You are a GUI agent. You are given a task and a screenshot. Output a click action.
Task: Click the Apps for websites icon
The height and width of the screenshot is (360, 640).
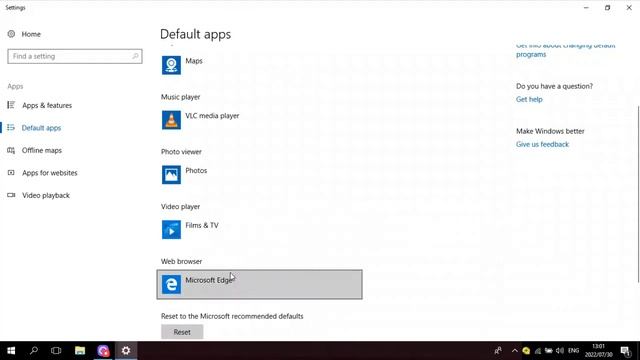pos(11,173)
